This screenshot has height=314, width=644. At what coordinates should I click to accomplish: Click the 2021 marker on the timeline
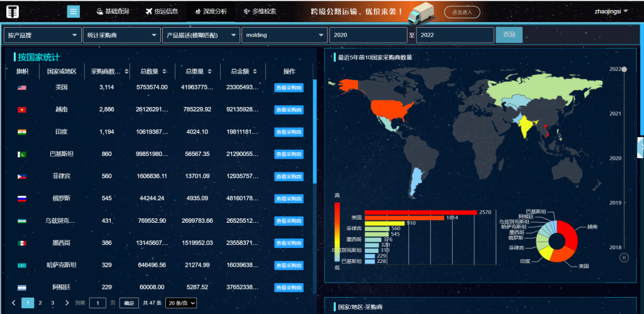[x=616, y=114]
